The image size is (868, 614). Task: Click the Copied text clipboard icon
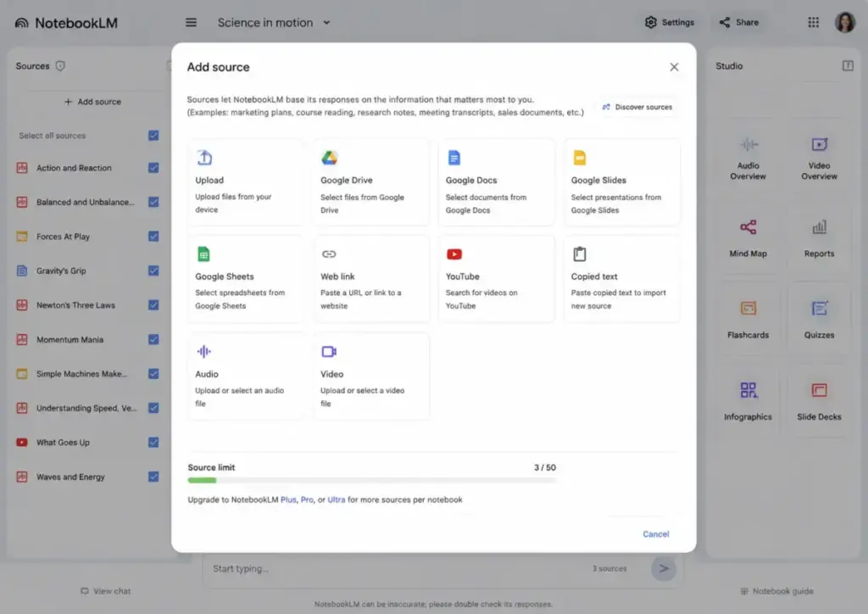point(580,254)
